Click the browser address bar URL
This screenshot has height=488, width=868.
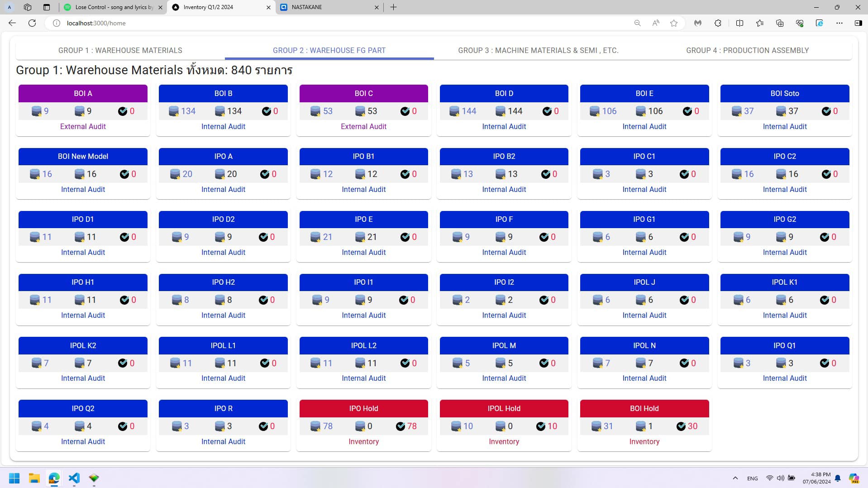pos(96,23)
